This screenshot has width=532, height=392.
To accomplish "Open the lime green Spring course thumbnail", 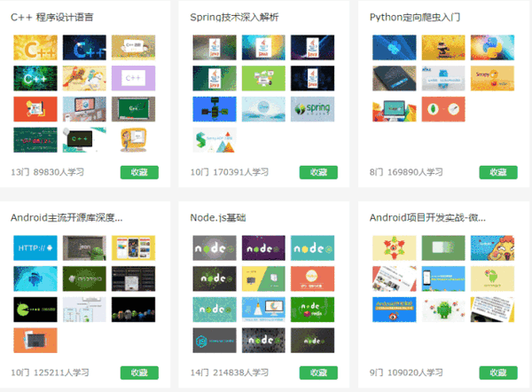I will pyautogui.click(x=263, y=78).
